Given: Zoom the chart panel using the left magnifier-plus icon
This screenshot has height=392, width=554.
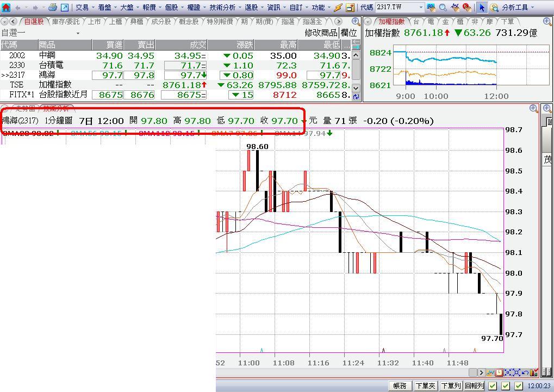Looking at the screenshot, I should pos(534,109).
